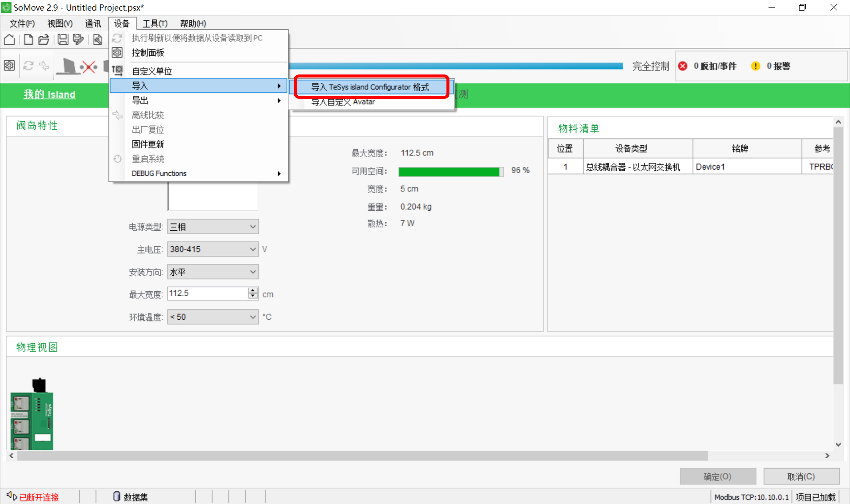The image size is (850, 504).
Task: Create a new project via blank page icon
Action: pos(29,40)
